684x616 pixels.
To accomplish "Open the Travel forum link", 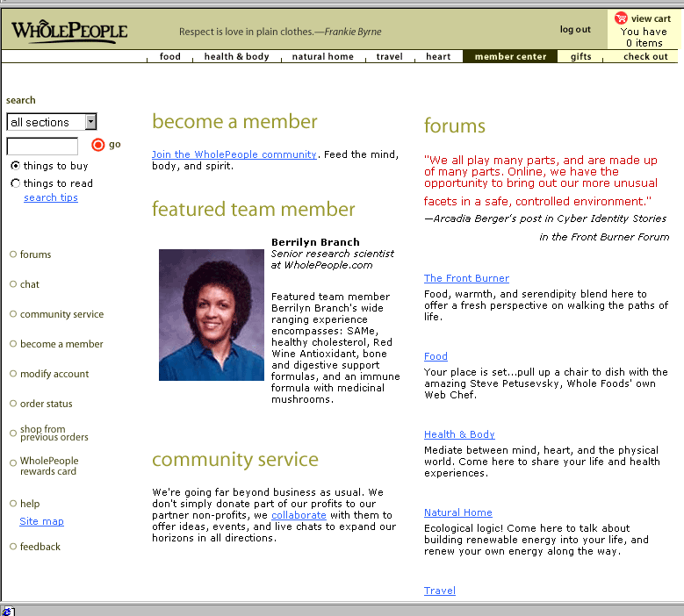I will coord(440,591).
